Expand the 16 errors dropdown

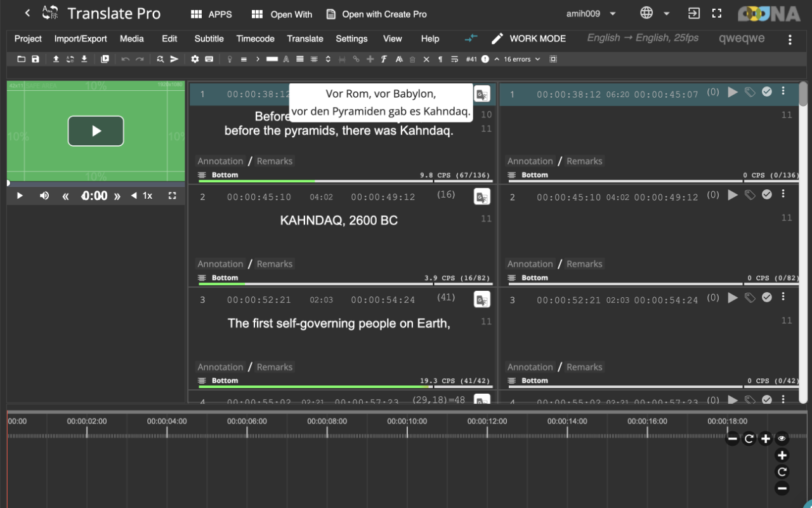[521, 59]
